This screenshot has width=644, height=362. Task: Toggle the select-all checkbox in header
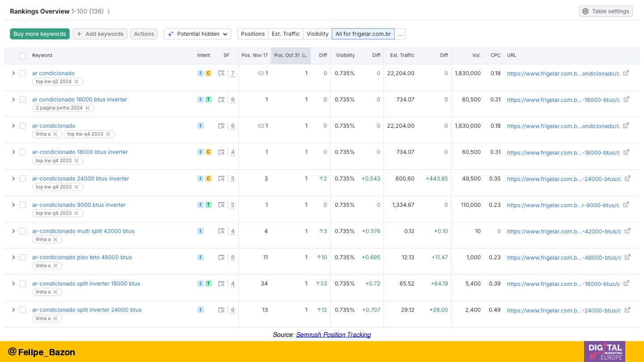pos(23,56)
